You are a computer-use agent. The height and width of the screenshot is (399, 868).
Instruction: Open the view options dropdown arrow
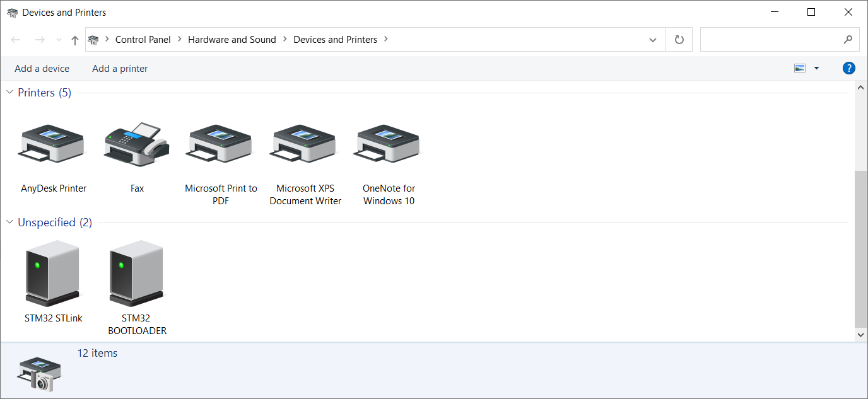(x=817, y=68)
